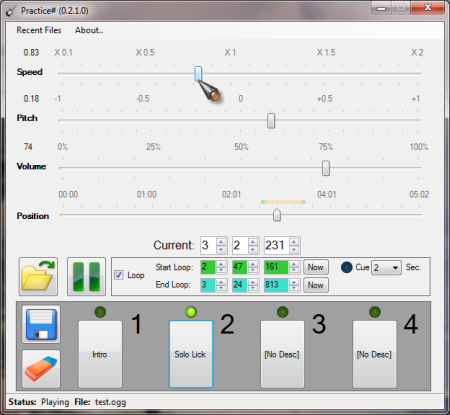Click the Pitch slider handle
This screenshot has width=450, height=415.
pyautogui.click(x=271, y=121)
